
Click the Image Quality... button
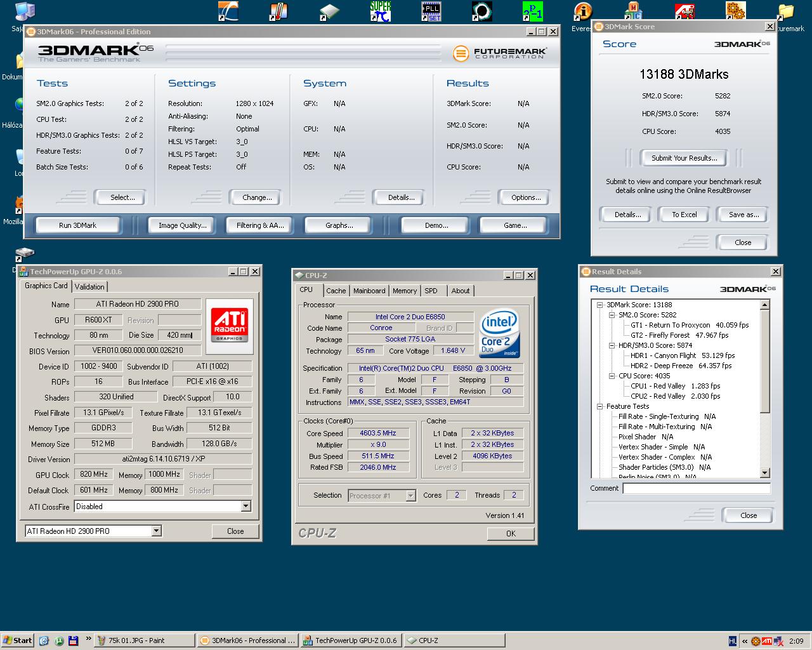[x=183, y=225]
